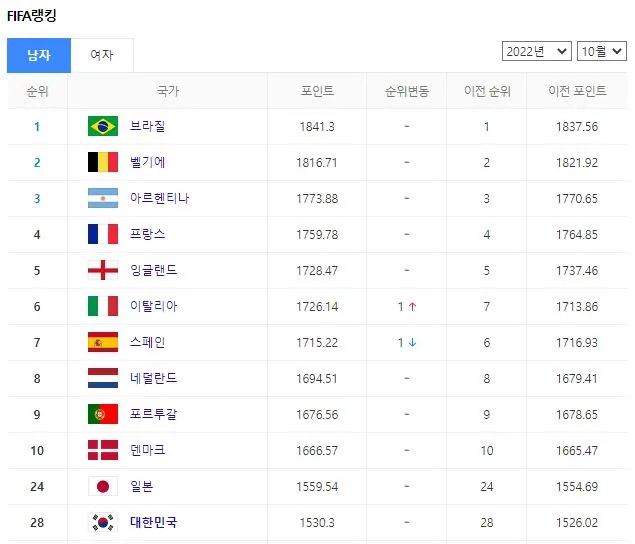Click the 포인트 column header
Image resolution: width=635 pixels, height=544 pixels.
[317, 91]
